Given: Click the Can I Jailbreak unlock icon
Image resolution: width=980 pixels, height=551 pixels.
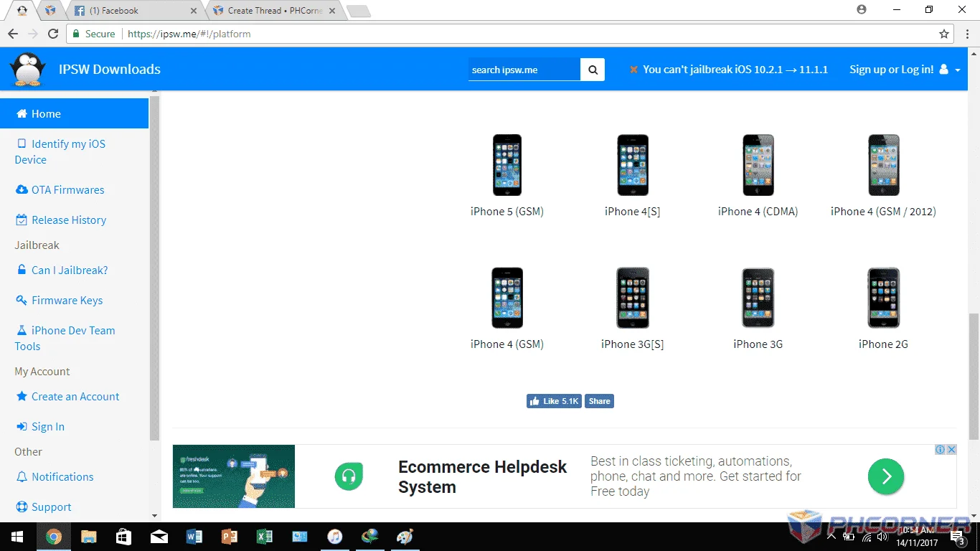Looking at the screenshot, I should tap(22, 270).
